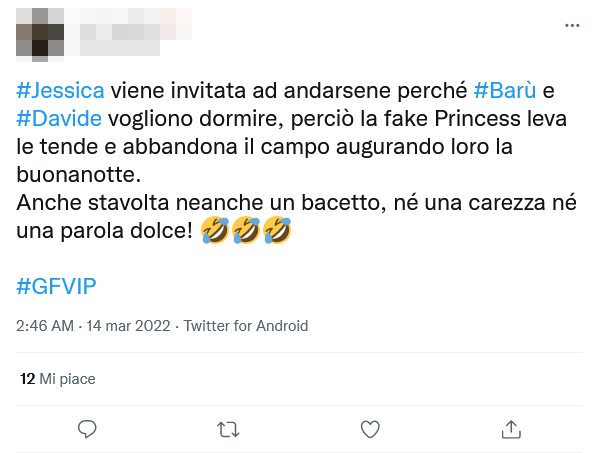View the 12 Mi piace likes list
598x453 pixels.
point(58,379)
